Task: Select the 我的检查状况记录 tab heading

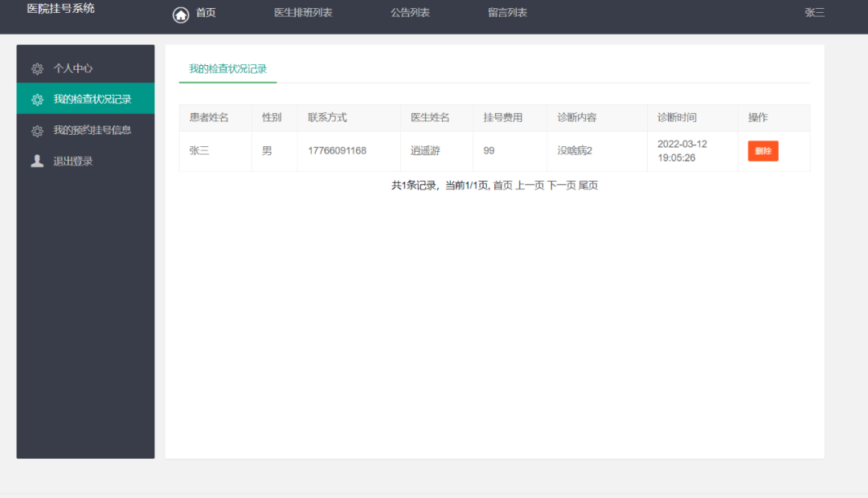Action: [x=227, y=69]
